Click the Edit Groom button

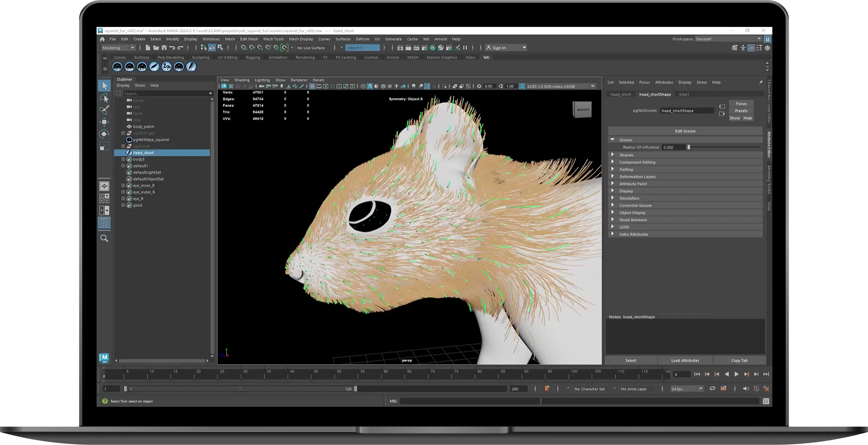(685, 131)
